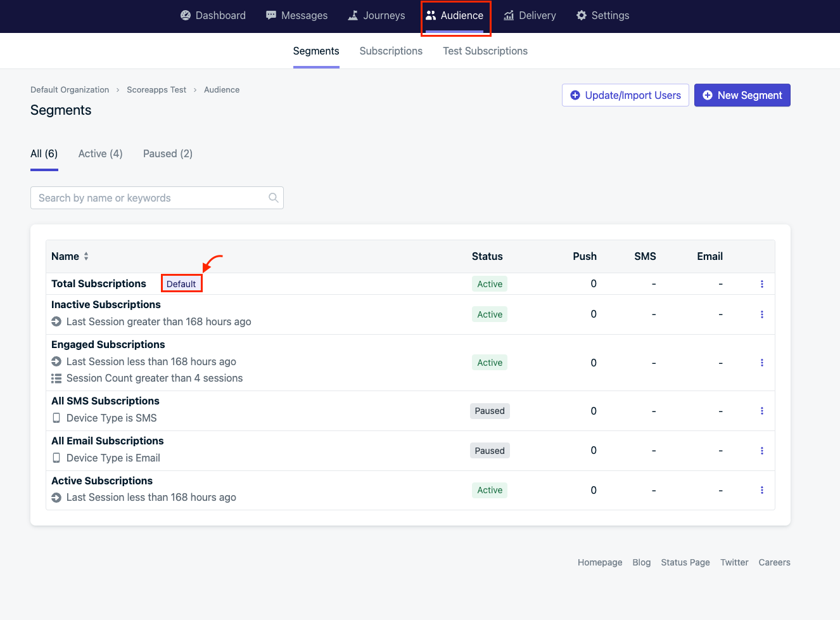Focus the search by name or keywords field
The image size is (840, 620).
(x=157, y=198)
